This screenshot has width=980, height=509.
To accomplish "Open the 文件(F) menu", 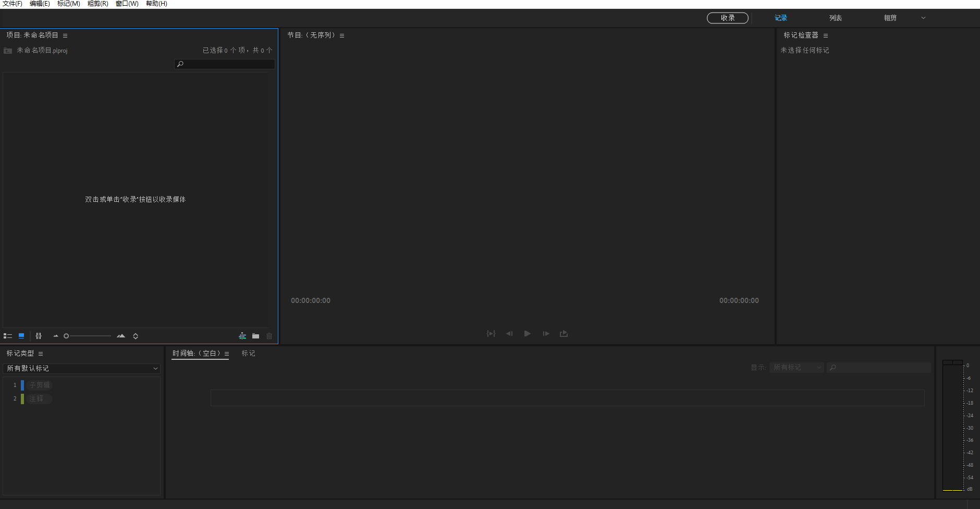I will click(13, 4).
